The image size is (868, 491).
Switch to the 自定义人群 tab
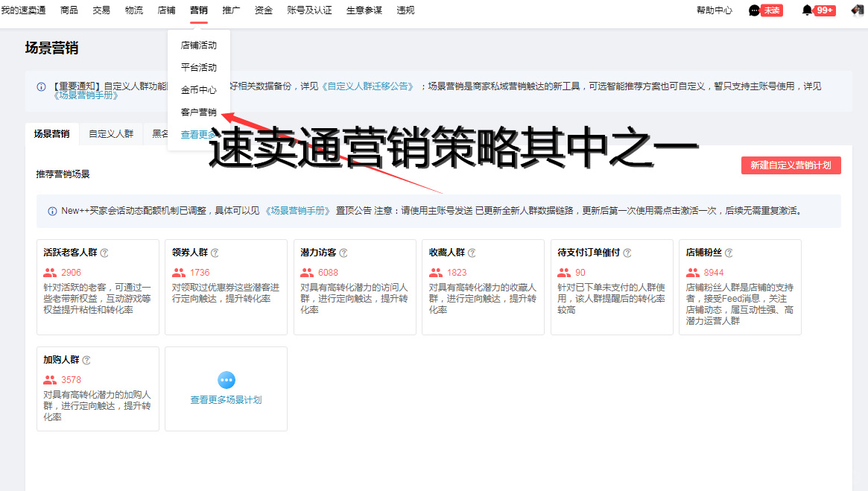(x=111, y=134)
